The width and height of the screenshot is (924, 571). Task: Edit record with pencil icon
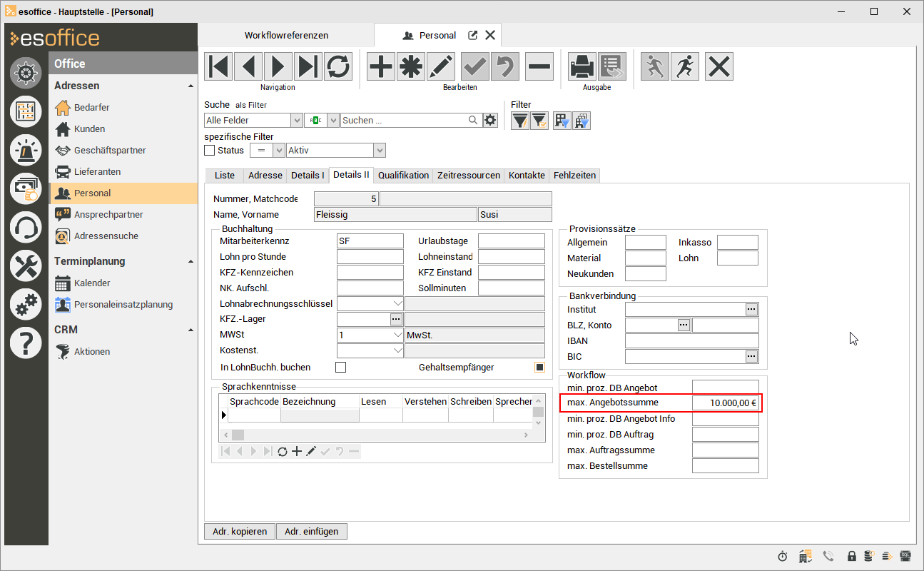click(x=441, y=66)
